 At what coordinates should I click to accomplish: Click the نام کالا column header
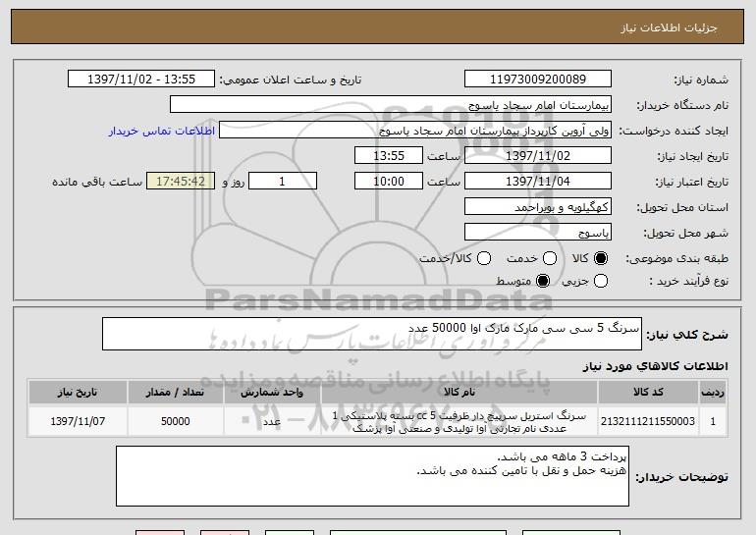(459, 393)
